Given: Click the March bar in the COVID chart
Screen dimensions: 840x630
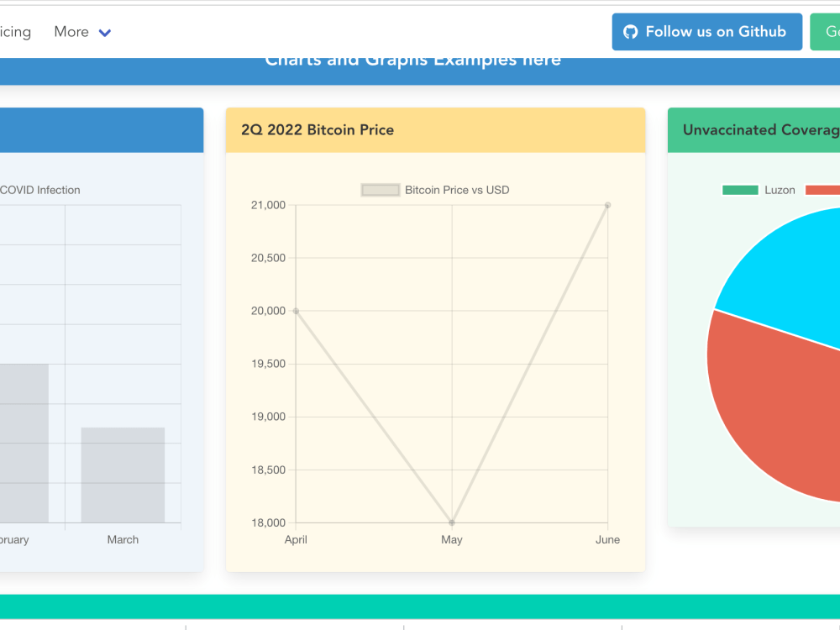Looking at the screenshot, I should pyautogui.click(x=123, y=475).
